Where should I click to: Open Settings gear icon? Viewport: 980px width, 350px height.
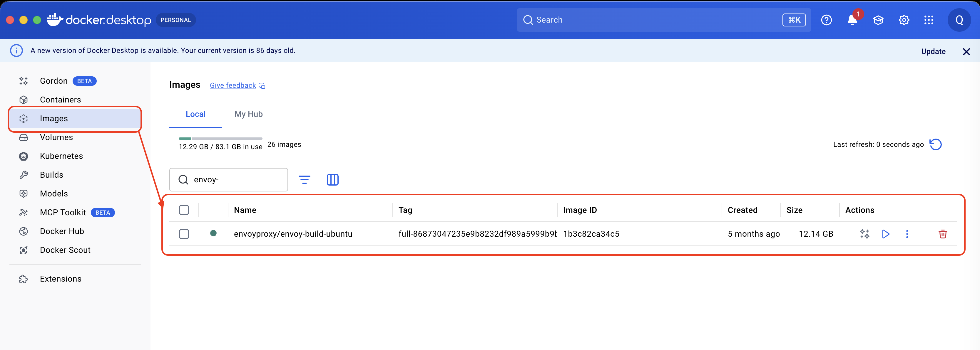coord(904,20)
